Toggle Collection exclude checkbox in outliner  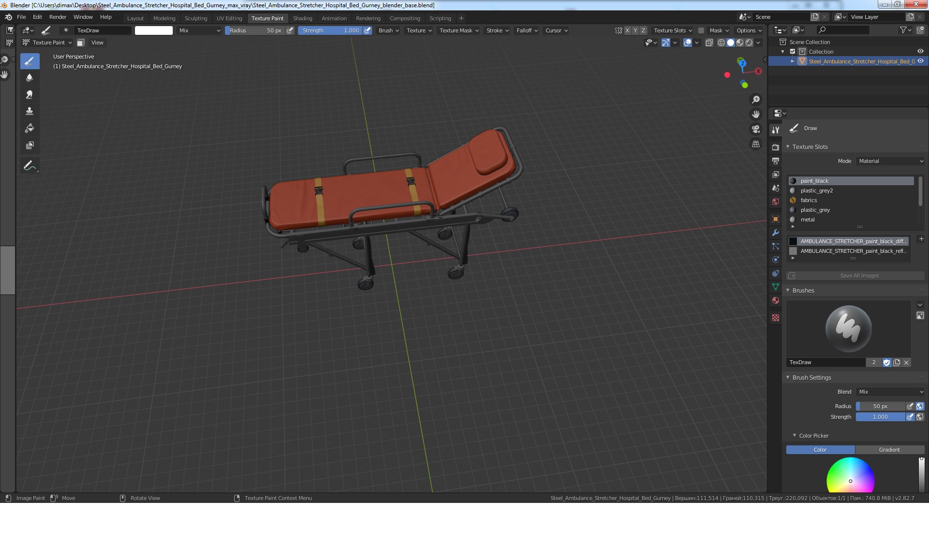(793, 51)
